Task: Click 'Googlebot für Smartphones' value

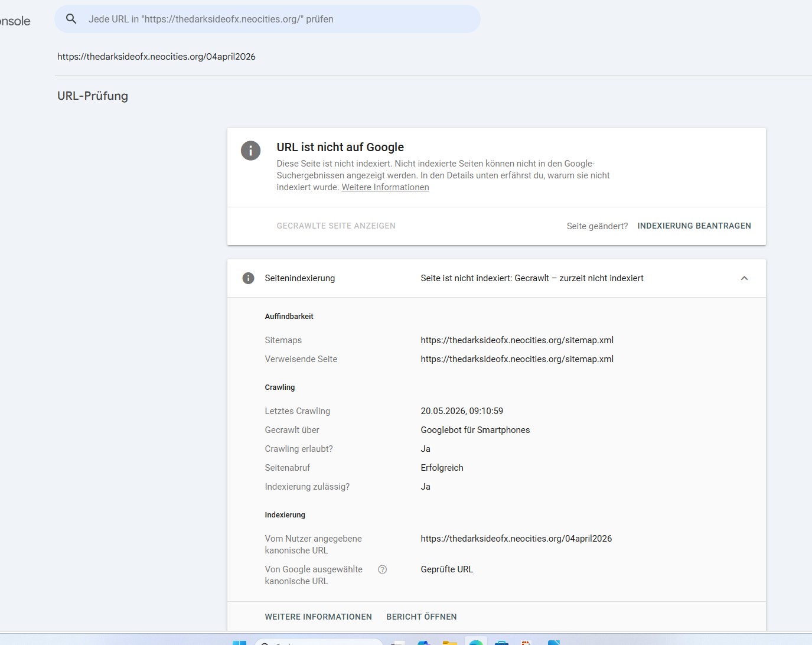Action: (475, 430)
